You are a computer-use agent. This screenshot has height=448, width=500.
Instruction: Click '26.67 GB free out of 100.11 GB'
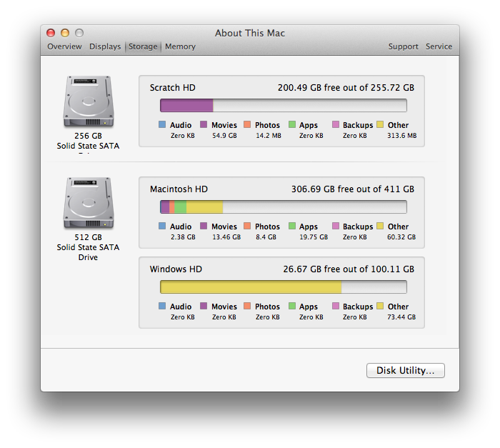[x=349, y=269]
